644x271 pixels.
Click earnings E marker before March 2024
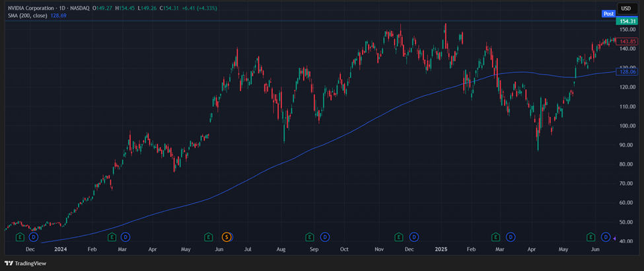click(111, 237)
